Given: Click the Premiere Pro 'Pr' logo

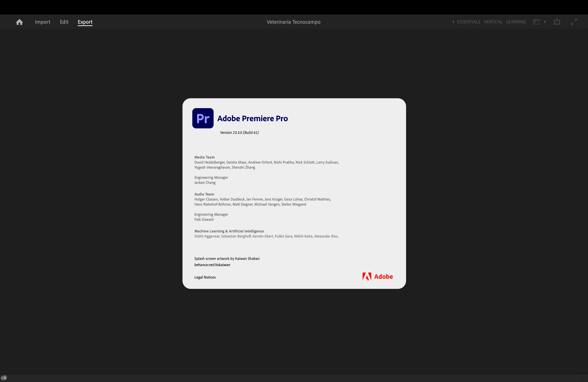Looking at the screenshot, I should point(203,118).
